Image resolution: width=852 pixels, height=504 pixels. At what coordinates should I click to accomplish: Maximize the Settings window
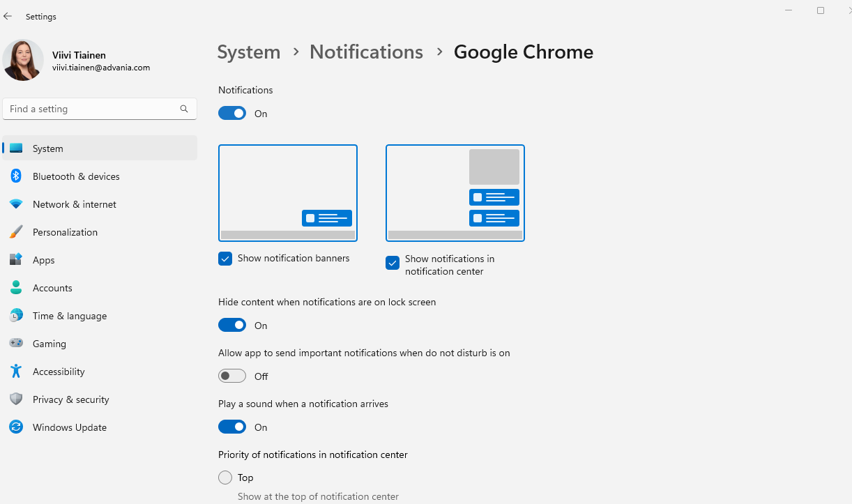coord(821,10)
